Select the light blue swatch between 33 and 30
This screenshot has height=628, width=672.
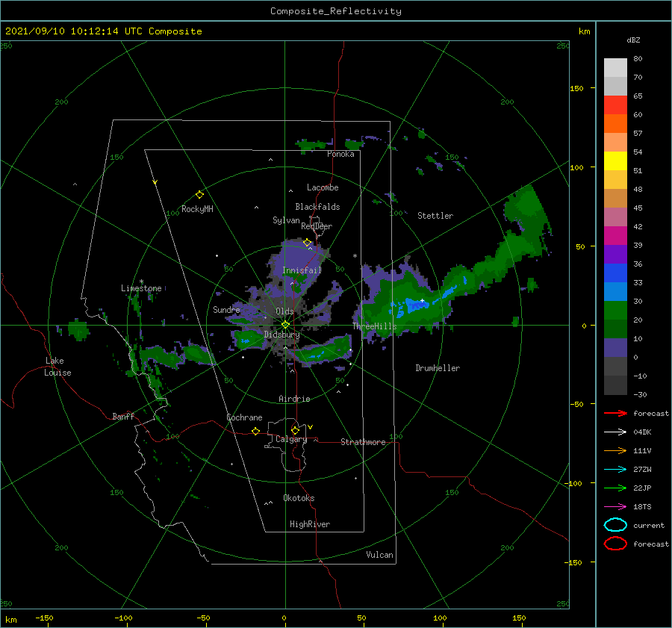tap(615, 291)
